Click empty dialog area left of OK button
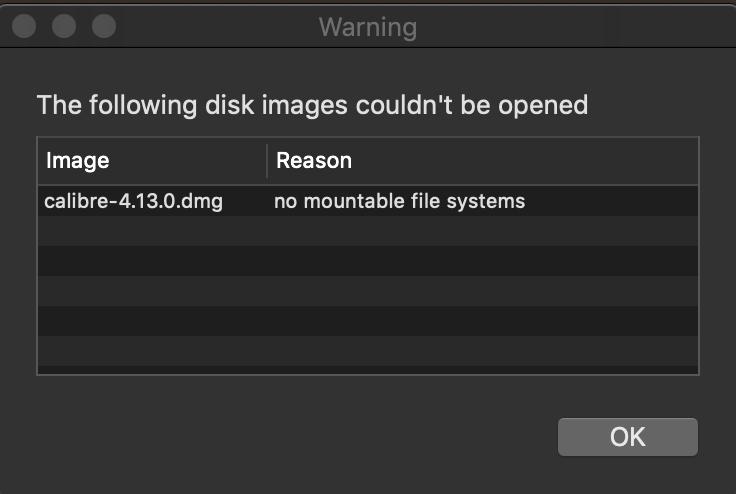Screen dimensions: 736x494 296,437
